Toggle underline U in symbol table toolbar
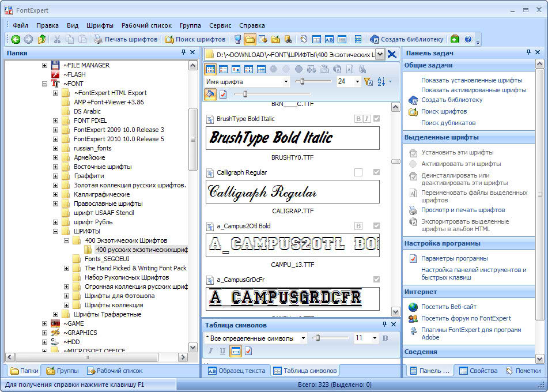The image size is (548, 392). (222, 350)
